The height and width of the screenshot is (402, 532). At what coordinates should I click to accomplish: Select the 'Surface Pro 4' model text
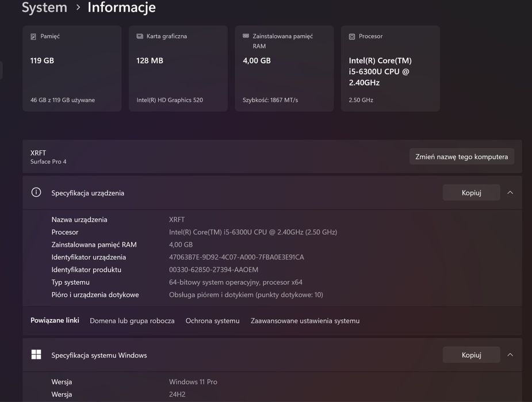(x=48, y=162)
